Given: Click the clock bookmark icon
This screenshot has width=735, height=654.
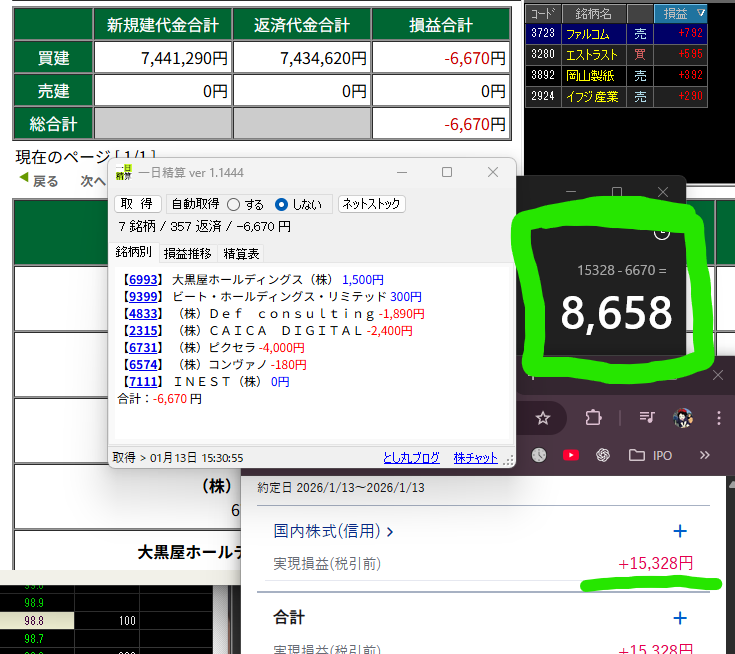Looking at the screenshot, I should [x=539, y=455].
